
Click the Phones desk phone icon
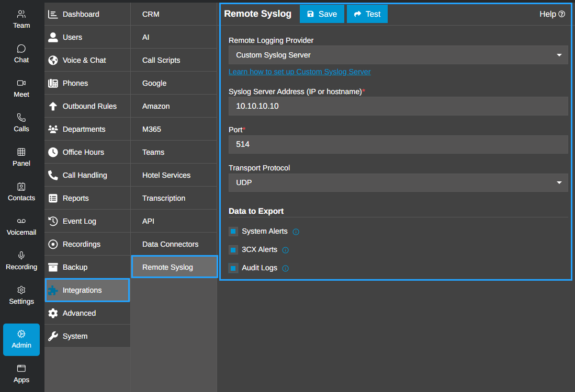(53, 83)
